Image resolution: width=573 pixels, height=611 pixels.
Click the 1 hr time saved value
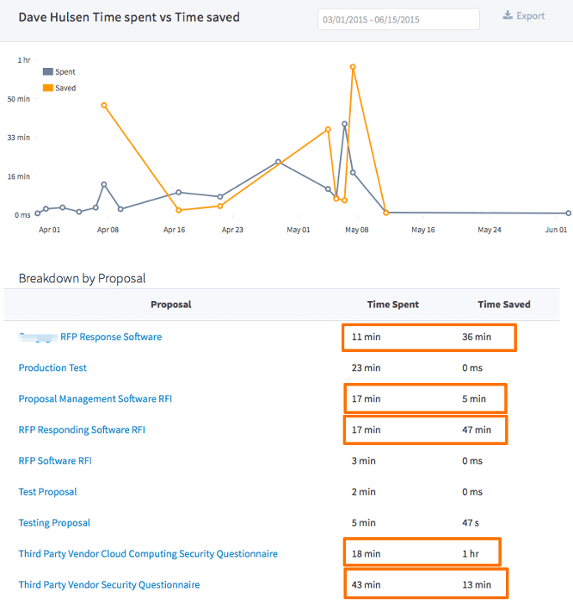click(470, 554)
